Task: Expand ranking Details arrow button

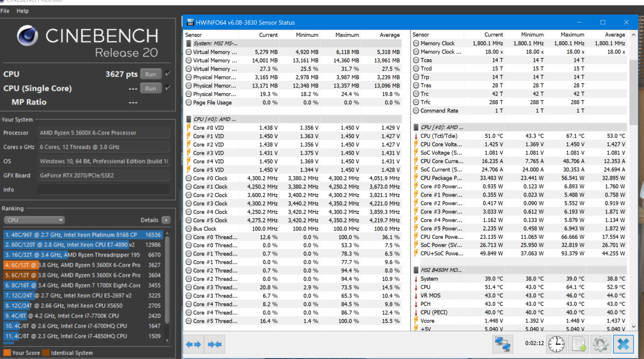Action: pyautogui.click(x=166, y=220)
